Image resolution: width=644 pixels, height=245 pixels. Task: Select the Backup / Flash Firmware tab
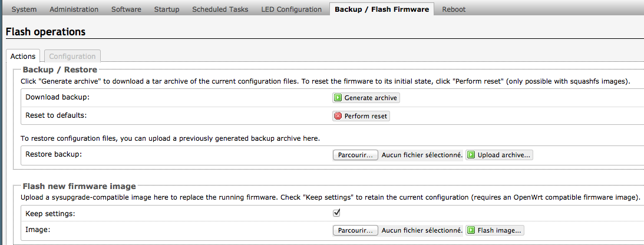tap(382, 9)
